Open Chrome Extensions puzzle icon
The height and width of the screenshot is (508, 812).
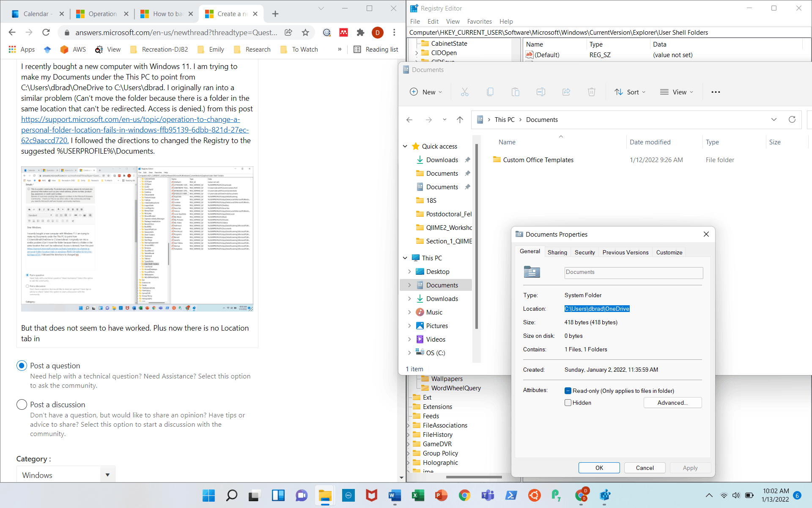pos(360,33)
